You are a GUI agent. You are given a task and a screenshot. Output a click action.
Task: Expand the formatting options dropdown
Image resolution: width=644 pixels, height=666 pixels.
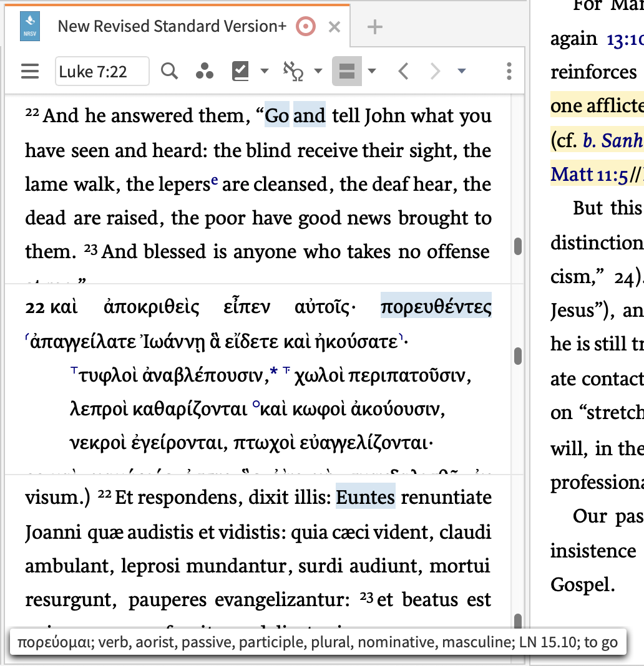pos(371,71)
